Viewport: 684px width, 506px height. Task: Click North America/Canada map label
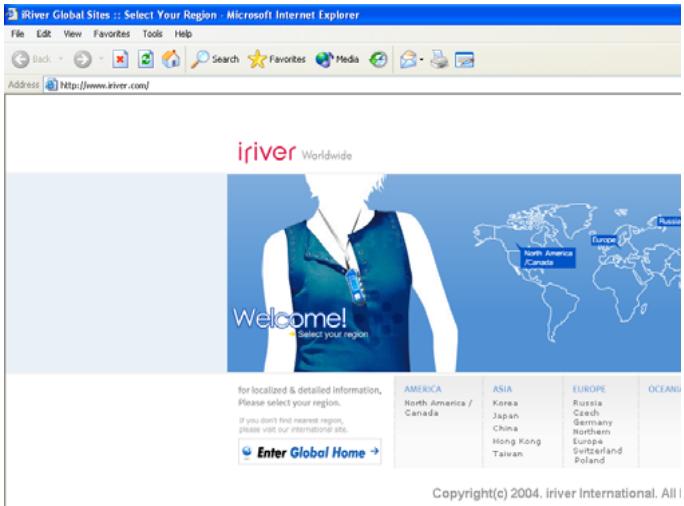pyautogui.click(x=547, y=257)
